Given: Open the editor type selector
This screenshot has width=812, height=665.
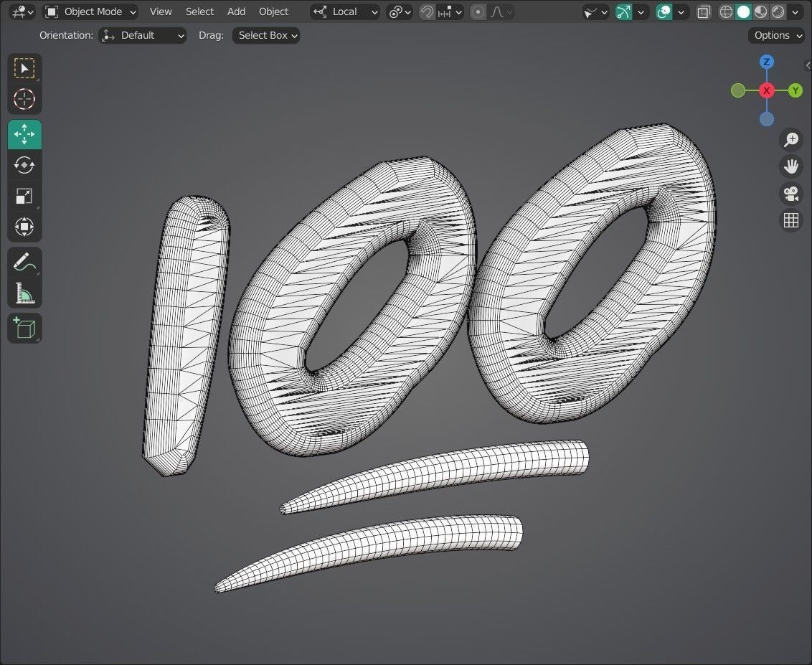Looking at the screenshot, I should (x=22, y=11).
